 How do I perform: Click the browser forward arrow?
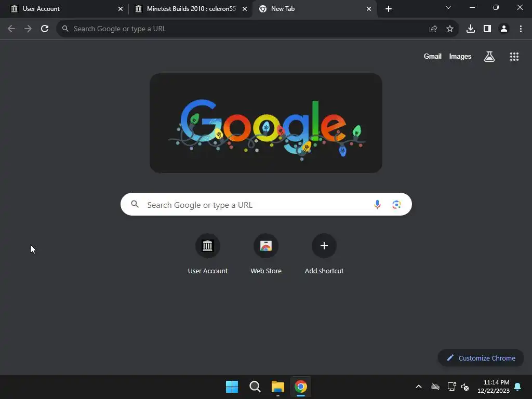tap(28, 29)
